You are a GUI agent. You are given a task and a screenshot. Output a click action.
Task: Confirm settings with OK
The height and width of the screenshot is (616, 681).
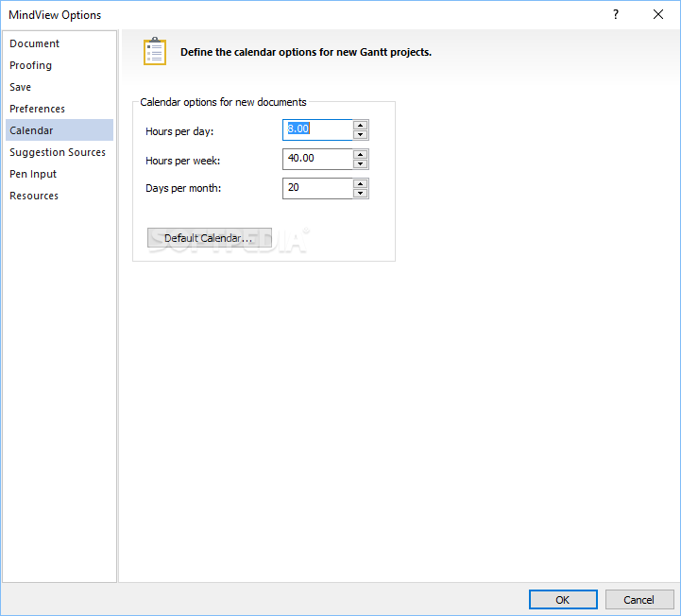click(563, 600)
